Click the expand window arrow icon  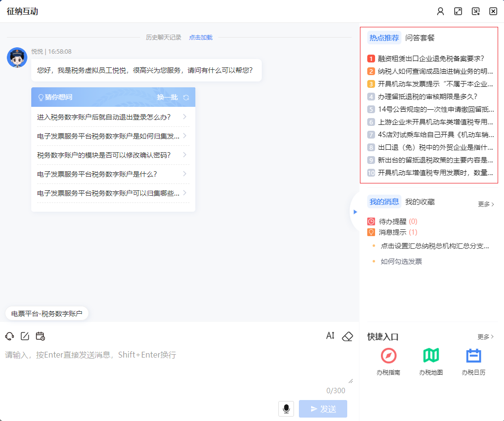458,12
